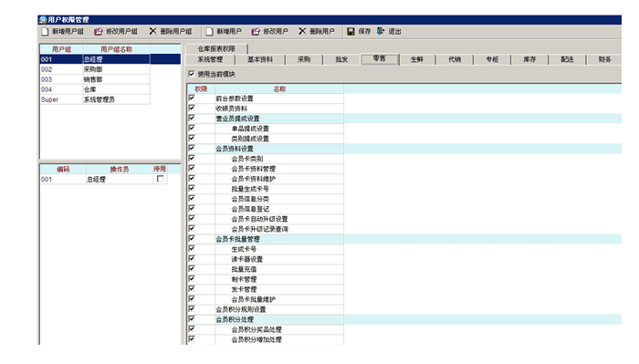Uncheck permission for 收银员资料

click(192, 109)
